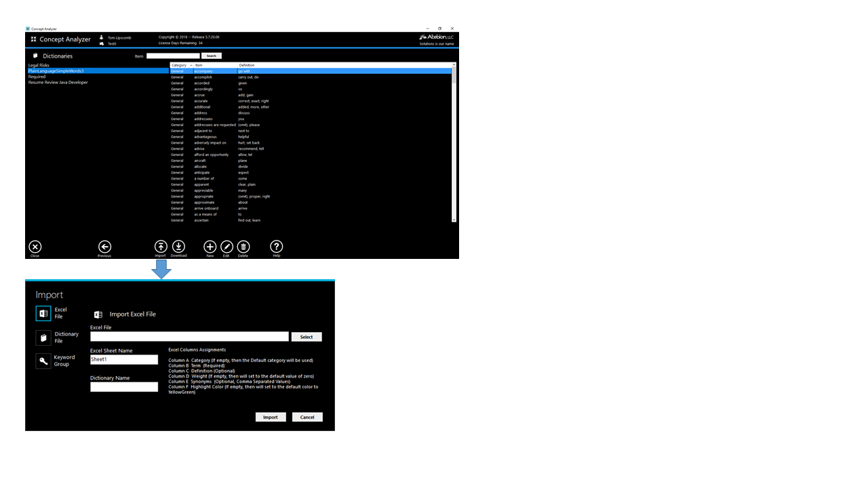Click the Close circle icon in bottom bar
Image resolution: width=868 pixels, height=488 pixels.
tap(35, 247)
